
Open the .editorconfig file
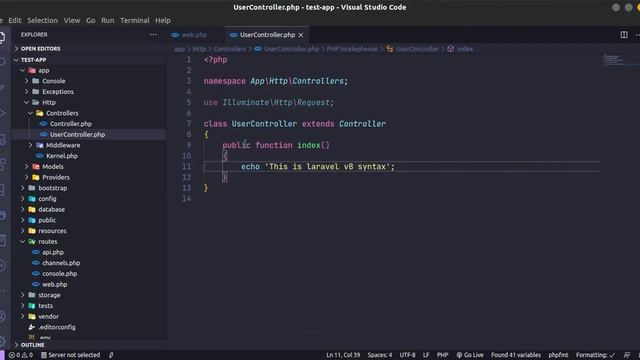(89, 327)
